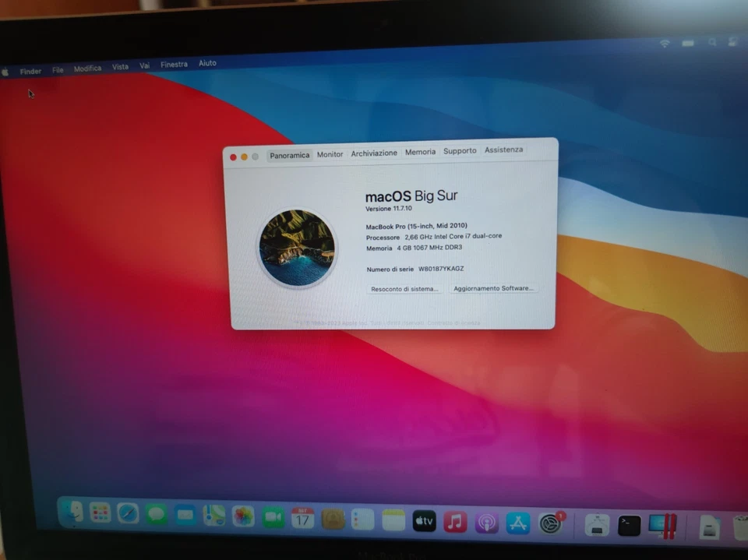Screen dimensions: 748x560
Task: Click the Wi-Fi status icon
Action: coord(664,43)
